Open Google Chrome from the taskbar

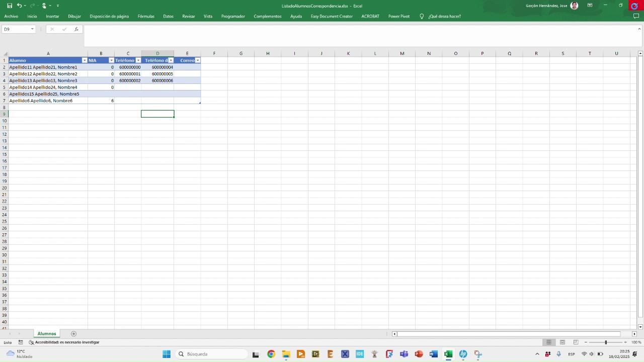point(271,354)
